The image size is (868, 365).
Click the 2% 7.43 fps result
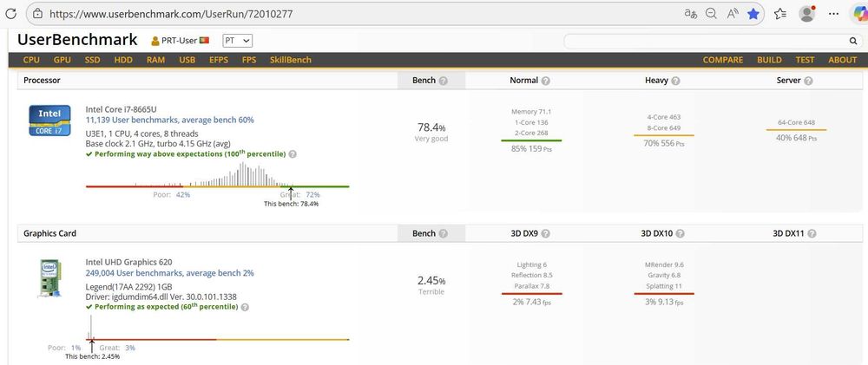click(531, 302)
